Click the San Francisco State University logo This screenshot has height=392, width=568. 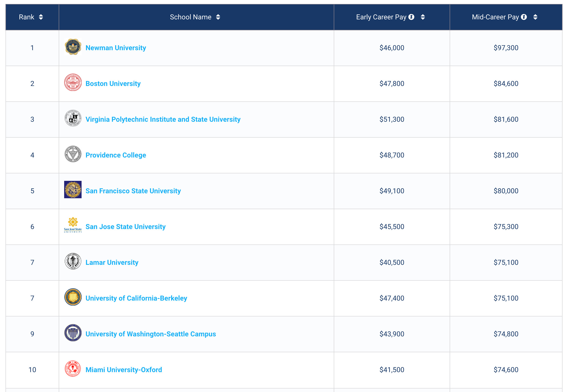pyautogui.click(x=73, y=190)
